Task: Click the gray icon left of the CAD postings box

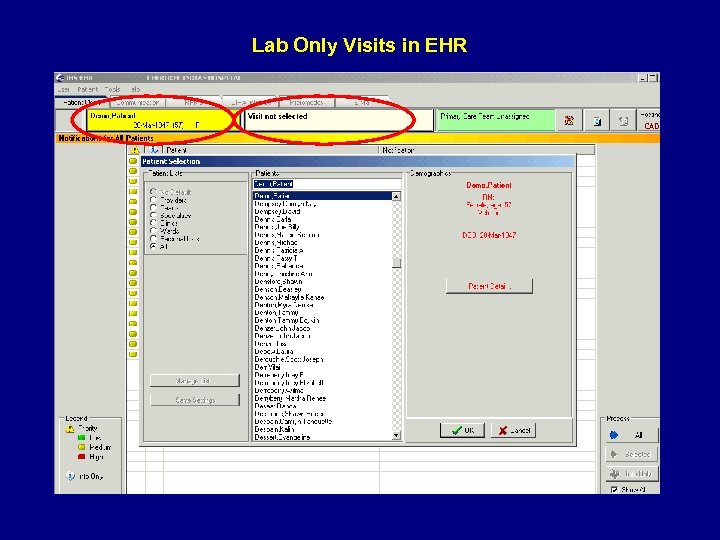Action: [x=623, y=121]
